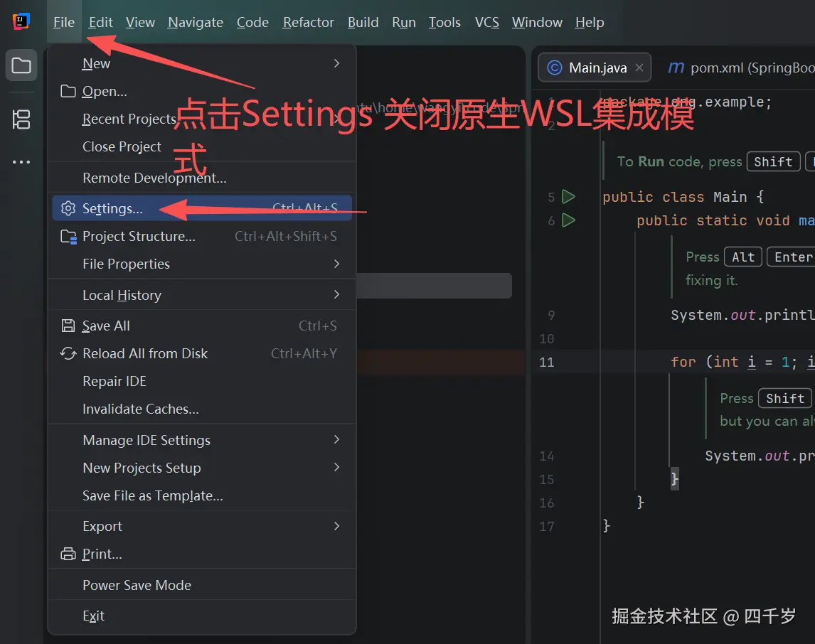Open the Project tool window sidebar icon
This screenshot has width=815, height=644.
tap(21, 65)
